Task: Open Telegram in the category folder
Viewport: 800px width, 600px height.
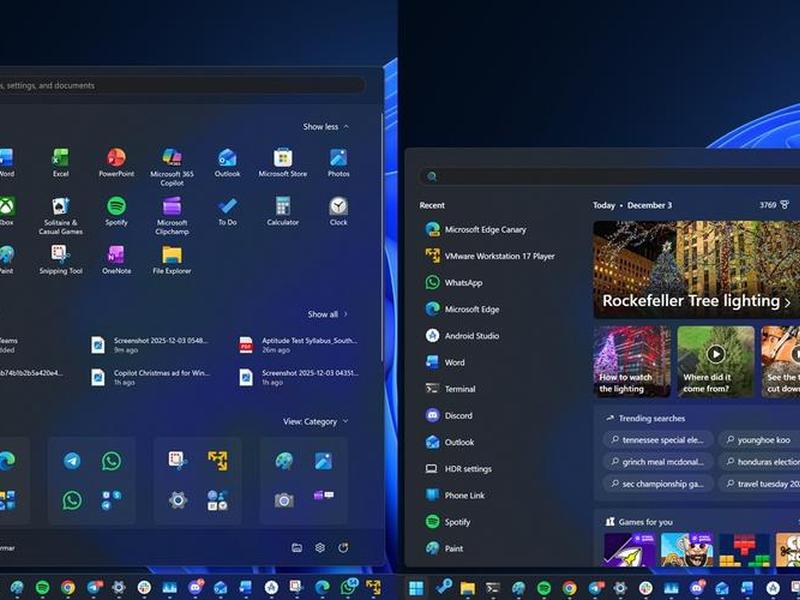Action: tap(72, 461)
